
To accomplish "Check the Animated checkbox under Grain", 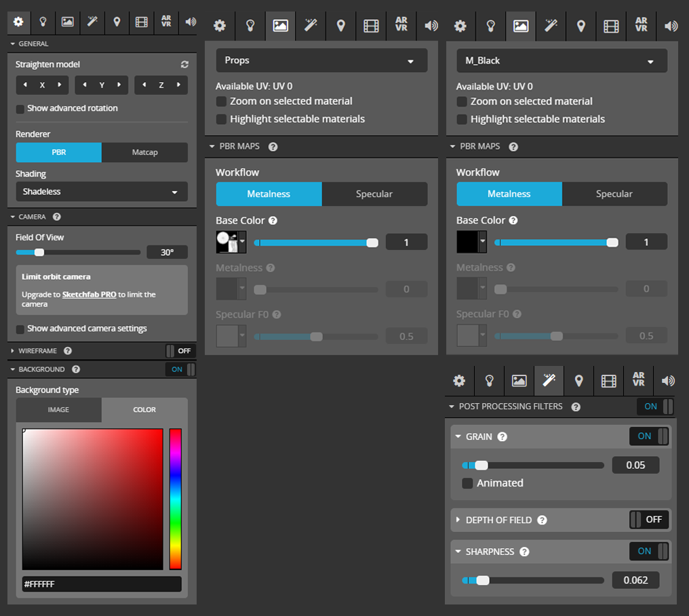I will 467,483.
